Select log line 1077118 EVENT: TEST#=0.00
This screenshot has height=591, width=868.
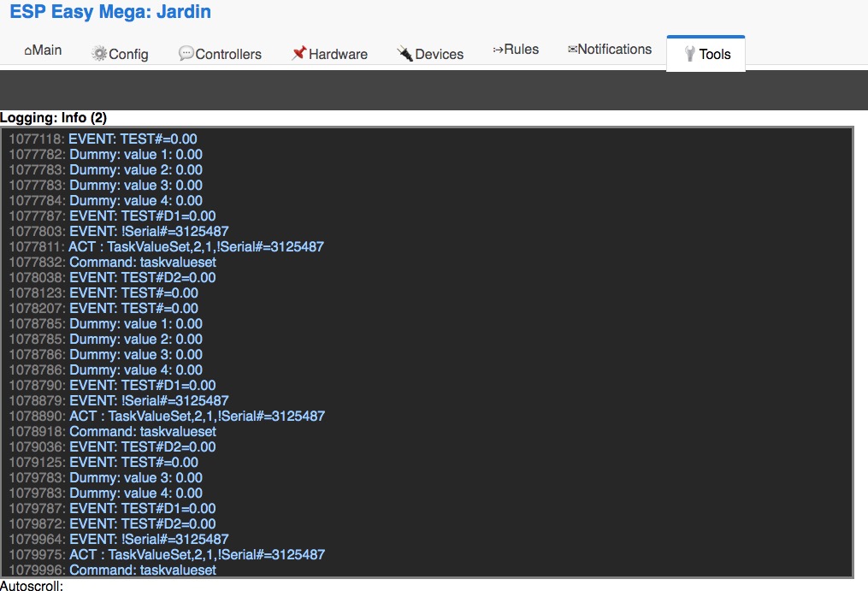click(103, 139)
